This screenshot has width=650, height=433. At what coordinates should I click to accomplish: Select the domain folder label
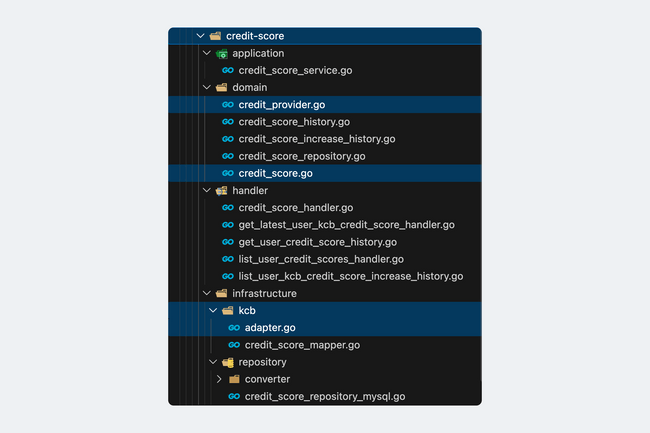tap(250, 87)
